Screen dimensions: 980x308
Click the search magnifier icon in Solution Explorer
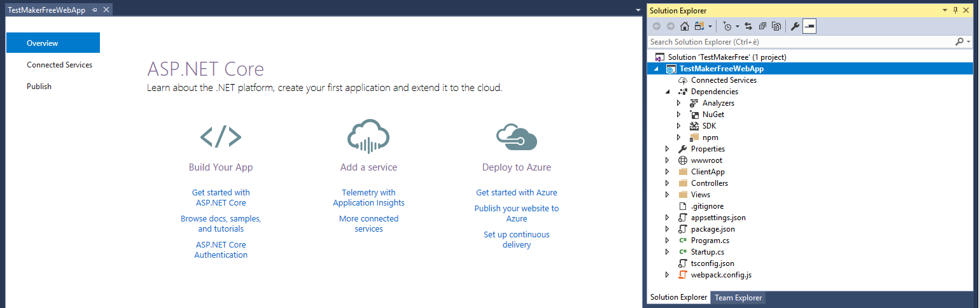coord(960,41)
